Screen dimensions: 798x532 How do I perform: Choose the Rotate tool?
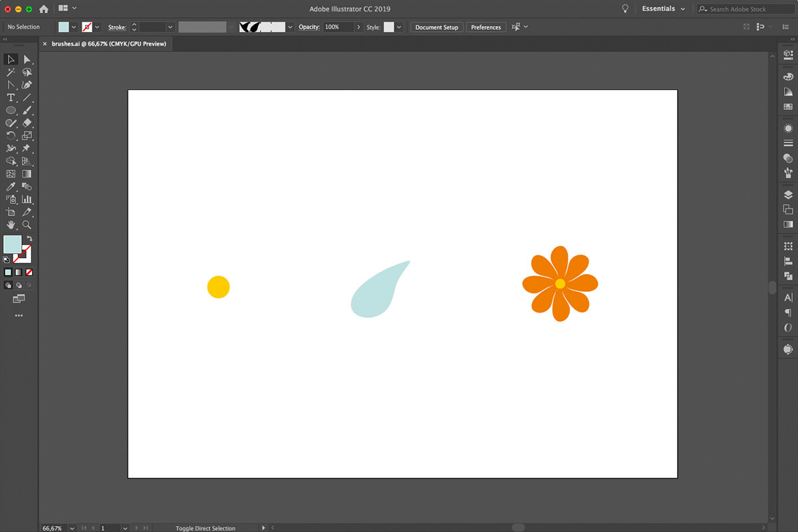point(11,136)
